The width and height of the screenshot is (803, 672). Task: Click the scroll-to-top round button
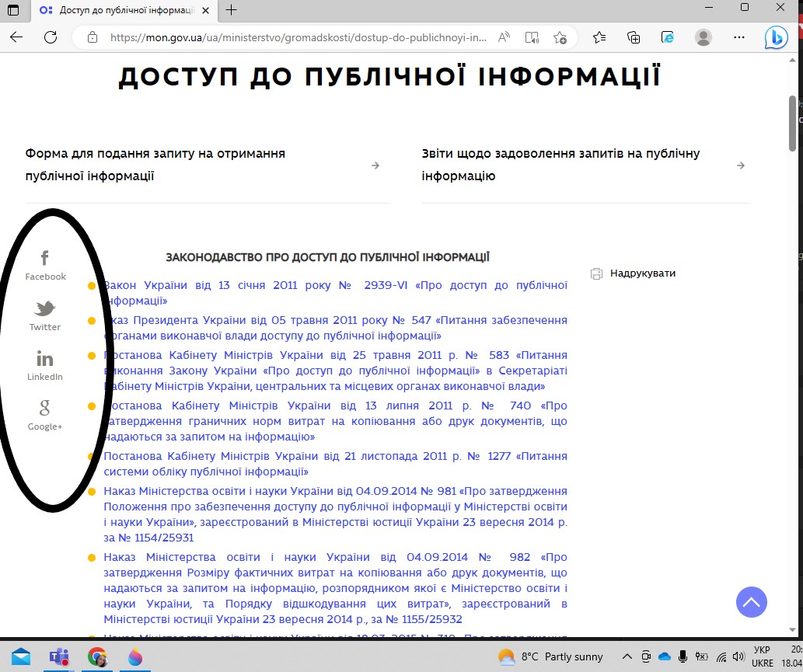click(x=751, y=602)
